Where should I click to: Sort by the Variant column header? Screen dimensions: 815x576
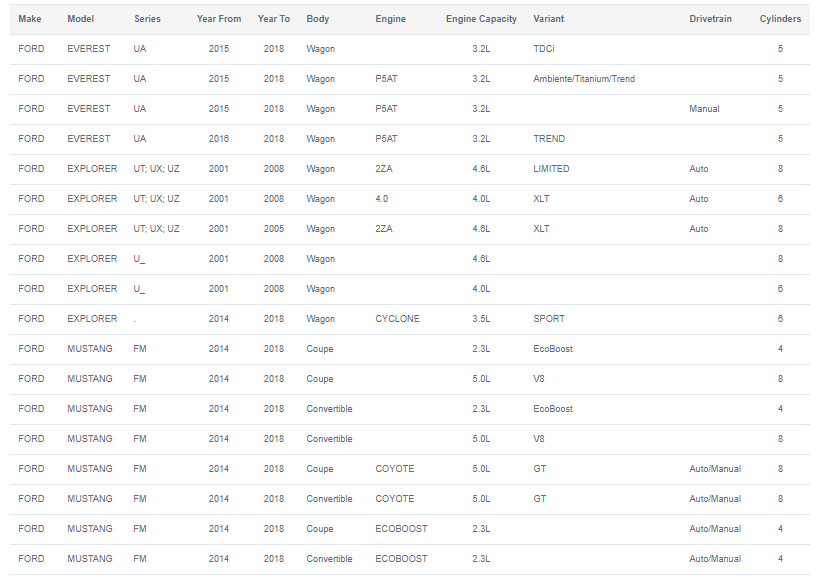pyautogui.click(x=548, y=19)
